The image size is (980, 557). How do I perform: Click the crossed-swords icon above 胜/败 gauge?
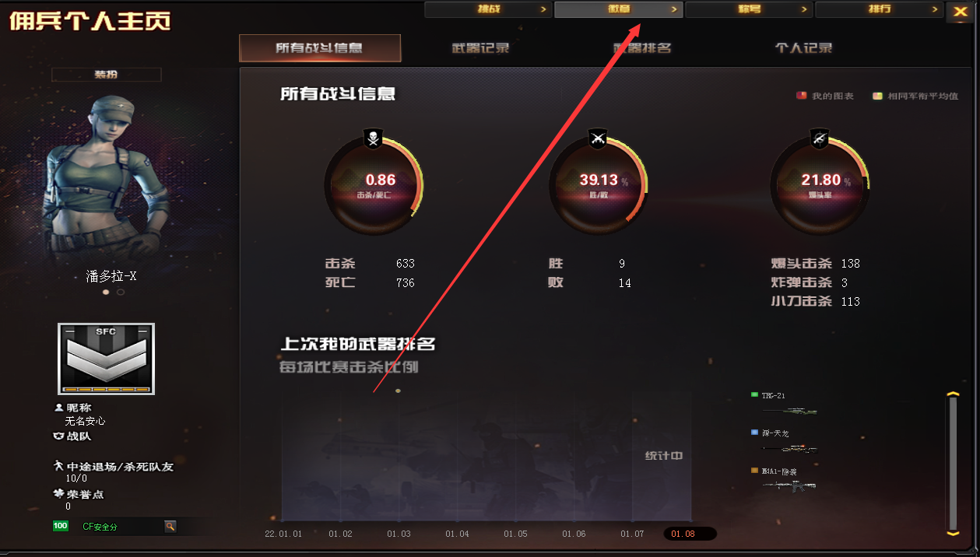pyautogui.click(x=598, y=139)
